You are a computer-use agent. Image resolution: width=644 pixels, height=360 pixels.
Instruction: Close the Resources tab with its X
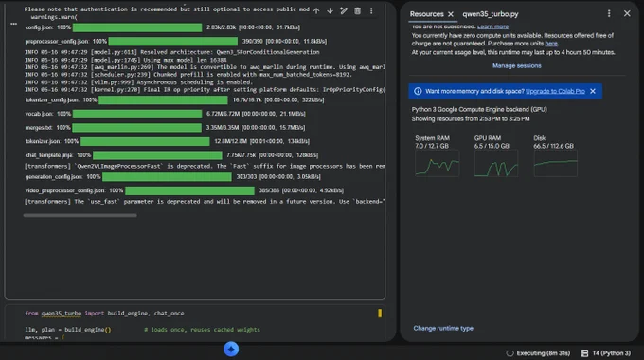pos(451,14)
